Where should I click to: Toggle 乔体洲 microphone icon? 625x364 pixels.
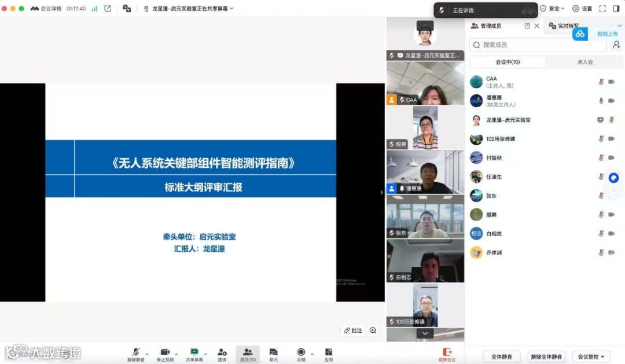click(601, 252)
